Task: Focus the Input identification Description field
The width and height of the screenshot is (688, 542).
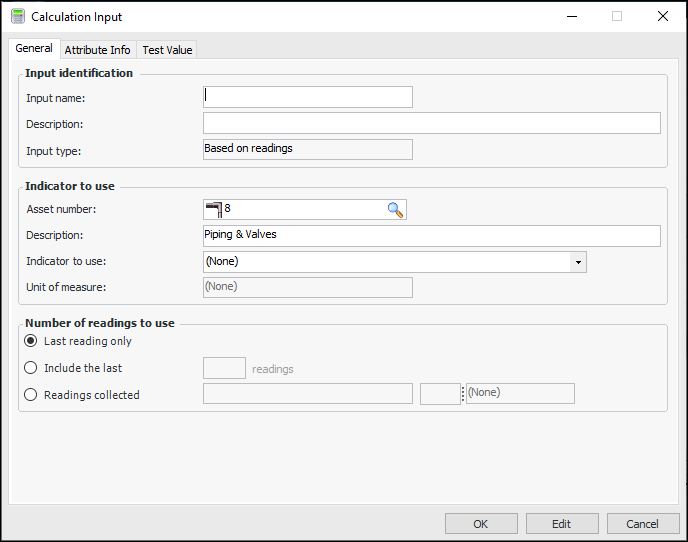Action: click(x=431, y=123)
